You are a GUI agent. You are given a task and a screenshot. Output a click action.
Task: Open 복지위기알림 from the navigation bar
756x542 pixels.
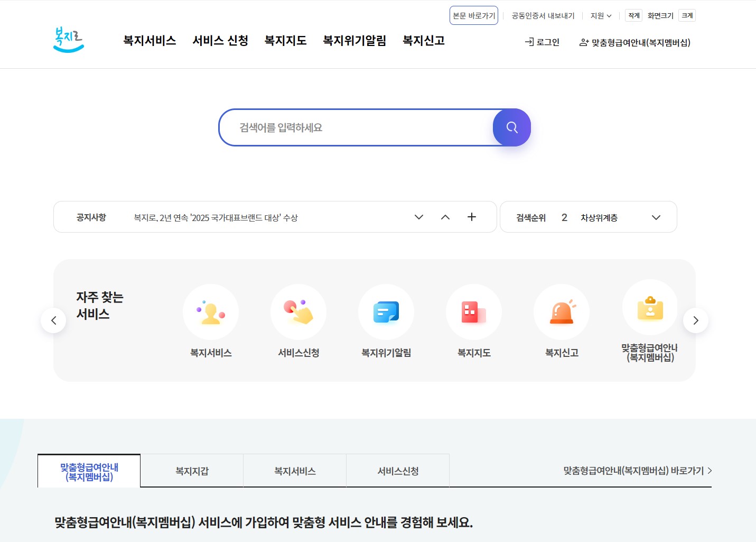point(354,41)
